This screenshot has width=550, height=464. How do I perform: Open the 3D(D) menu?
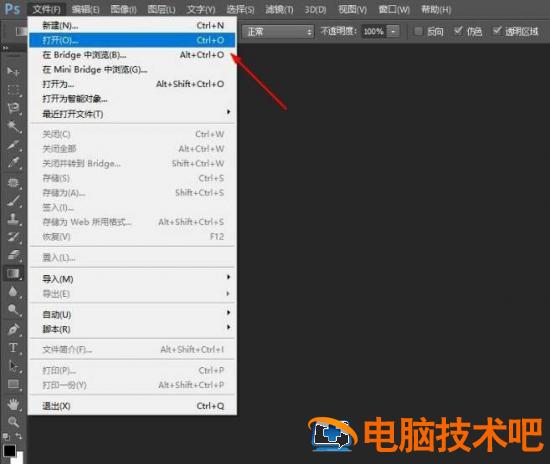[315, 9]
